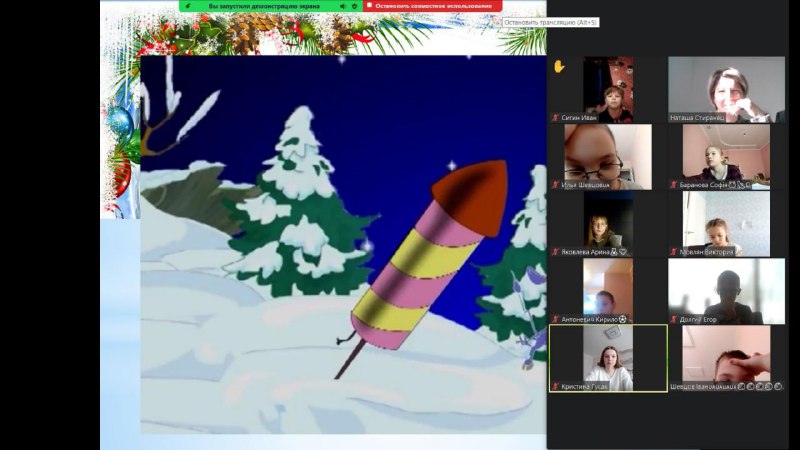Click the Баранова Софія name label
800x450 pixels.
(x=706, y=184)
